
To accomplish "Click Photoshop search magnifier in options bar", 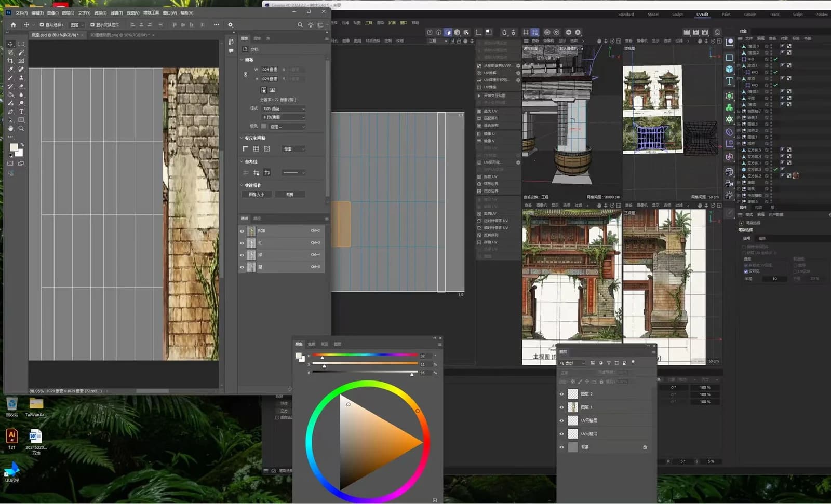I will click(x=300, y=24).
